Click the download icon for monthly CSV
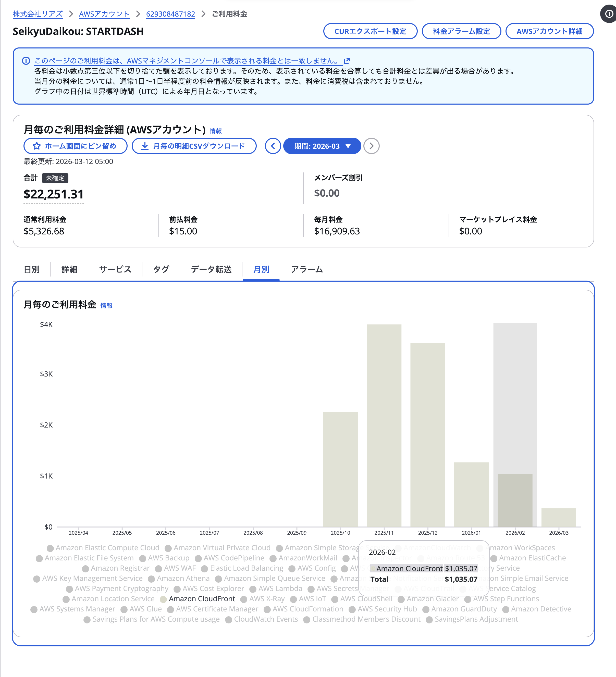Screen dimensions: 616x677 coord(145,146)
